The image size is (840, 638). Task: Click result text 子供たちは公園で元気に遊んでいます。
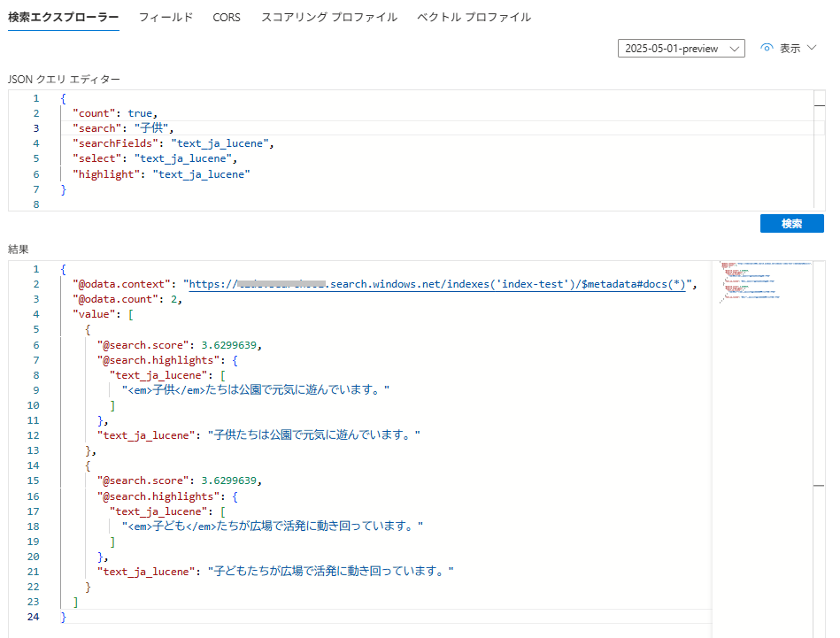[x=314, y=435]
